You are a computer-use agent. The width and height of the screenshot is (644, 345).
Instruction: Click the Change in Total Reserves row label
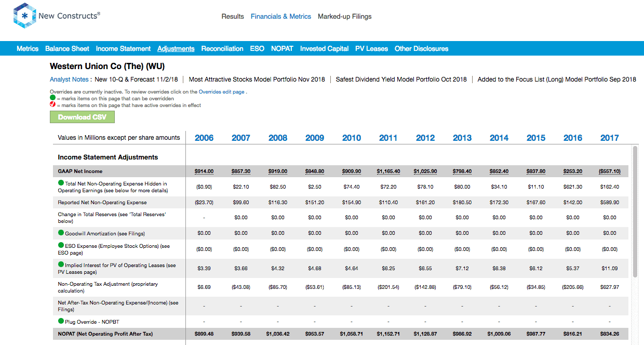[112, 217]
